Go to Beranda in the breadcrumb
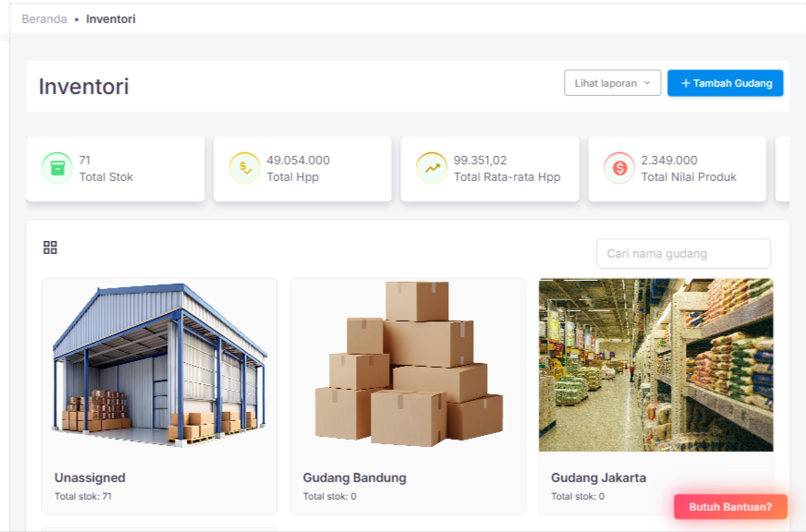The height and width of the screenshot is (532, 806). [x=44, y=18]
